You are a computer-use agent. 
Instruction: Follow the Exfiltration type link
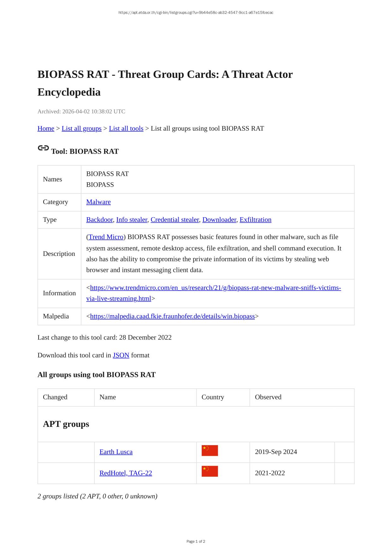tap(255, 220)
